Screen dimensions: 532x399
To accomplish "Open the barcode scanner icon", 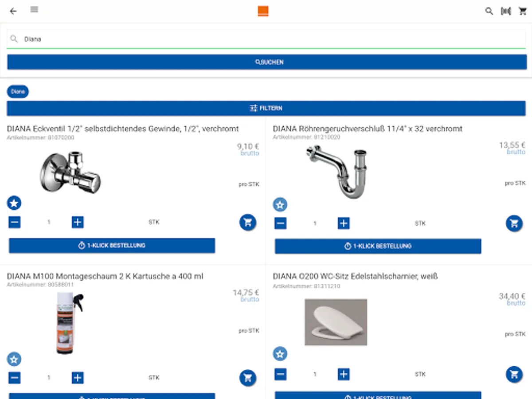I will pyautogui.click(x=506, y=11).
